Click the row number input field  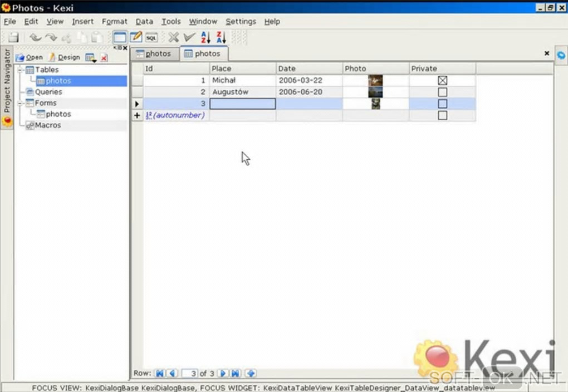(x=189, y=373)
